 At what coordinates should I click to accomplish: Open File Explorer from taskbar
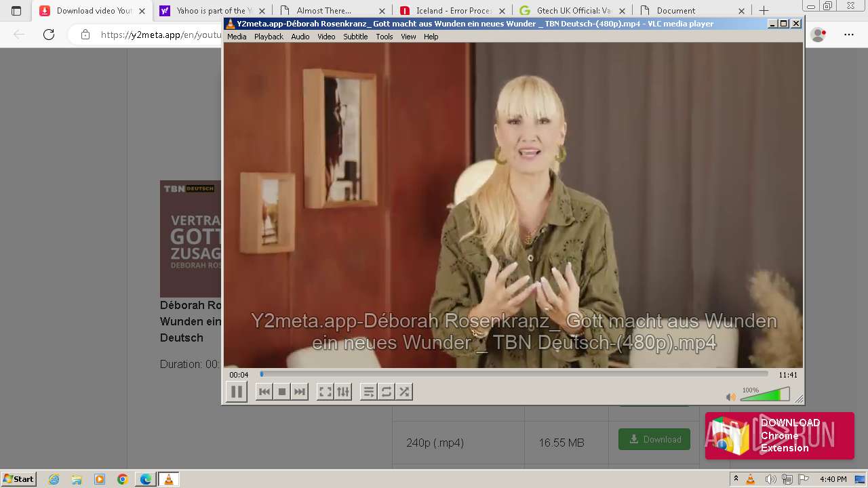click(x=77, y=479)
